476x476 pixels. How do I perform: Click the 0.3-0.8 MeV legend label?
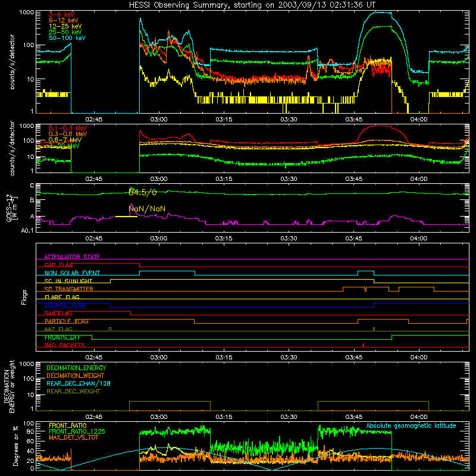click(x=68, y=134)
